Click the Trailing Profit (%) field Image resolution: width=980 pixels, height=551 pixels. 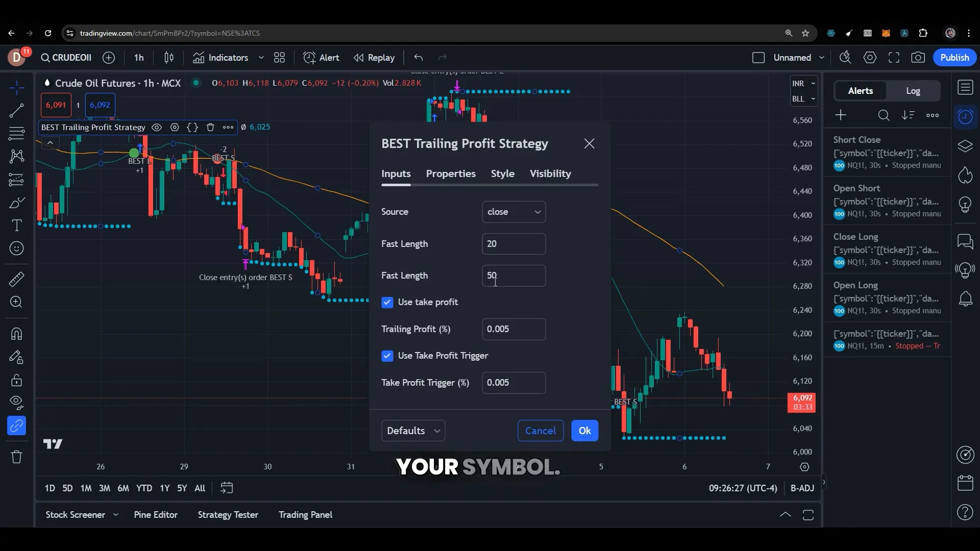click(513, 329)
